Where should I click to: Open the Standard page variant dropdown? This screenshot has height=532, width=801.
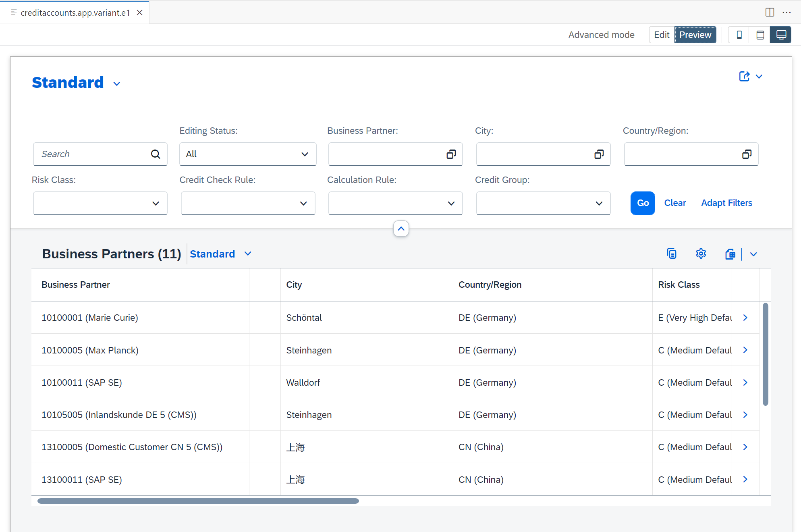[x=117, y=84]
